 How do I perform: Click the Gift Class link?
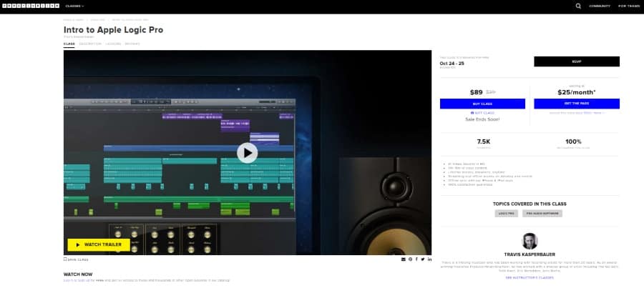pos(482,113)
